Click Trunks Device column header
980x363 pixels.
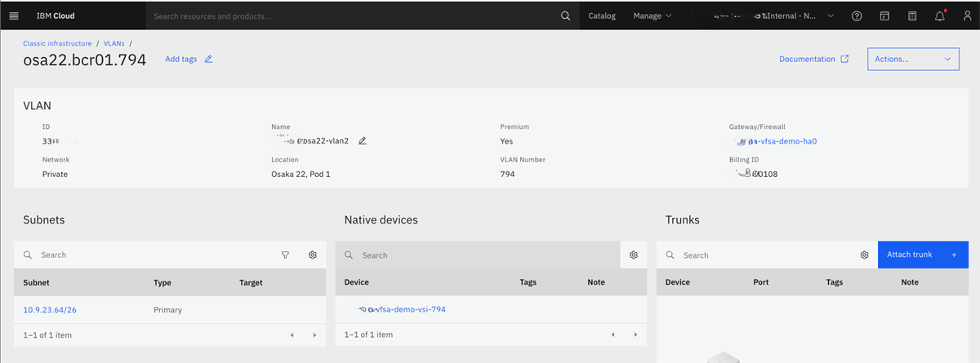pyautogui.click(x=678, y=282)
